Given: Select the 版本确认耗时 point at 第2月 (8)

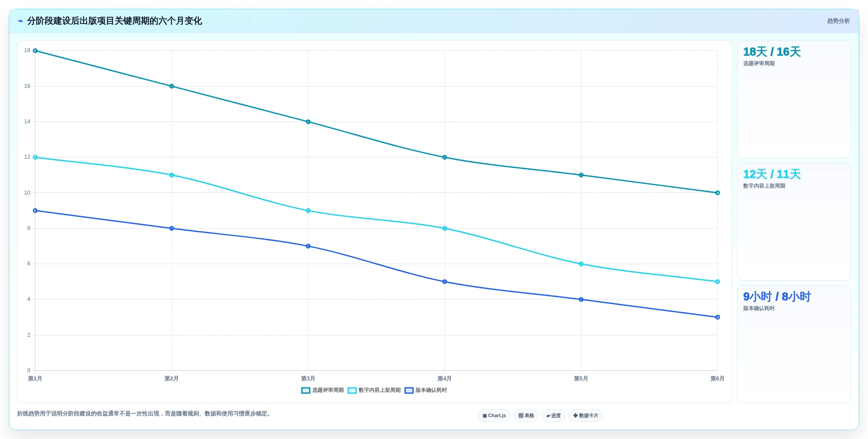Looking at the screenshot, I should click(171, 228).
